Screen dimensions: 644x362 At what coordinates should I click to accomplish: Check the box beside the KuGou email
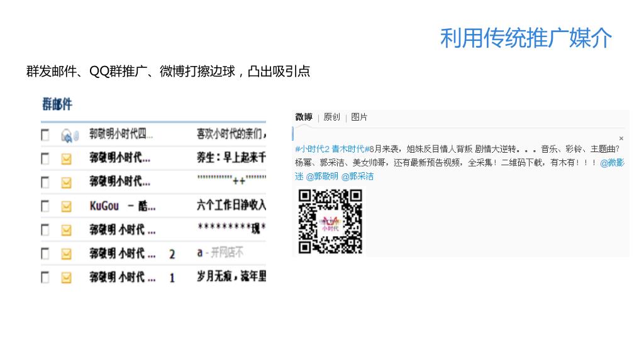coord(45,206)
